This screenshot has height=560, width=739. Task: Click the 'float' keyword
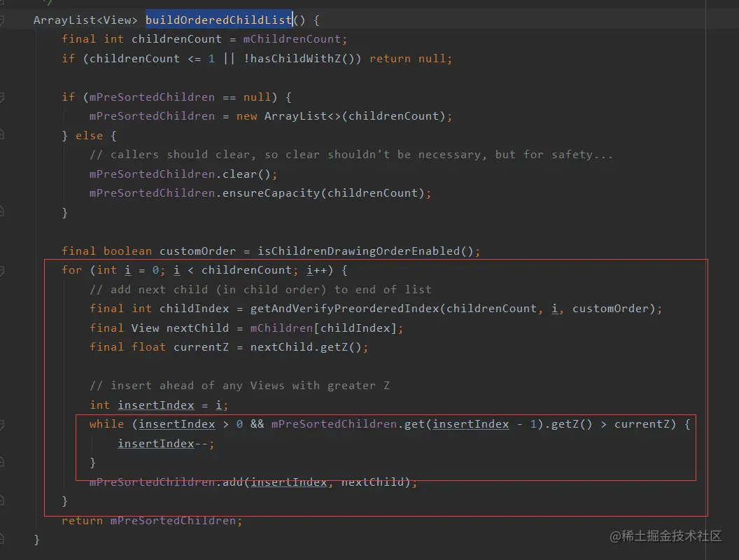(148, 347)
